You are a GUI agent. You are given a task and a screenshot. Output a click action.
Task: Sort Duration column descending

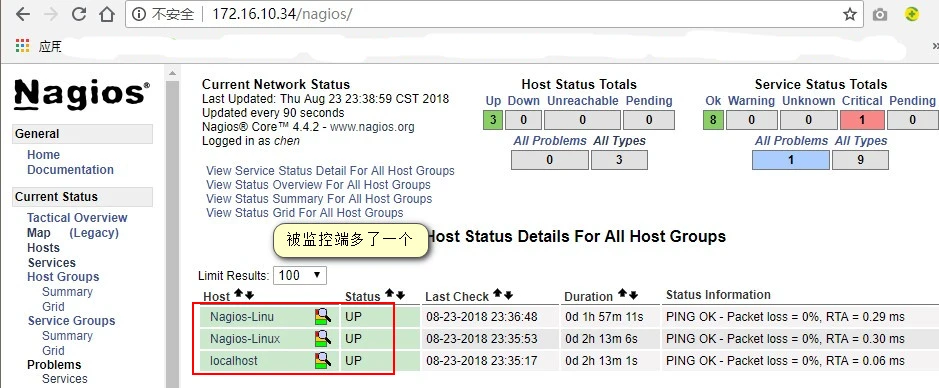pos(634,295)
